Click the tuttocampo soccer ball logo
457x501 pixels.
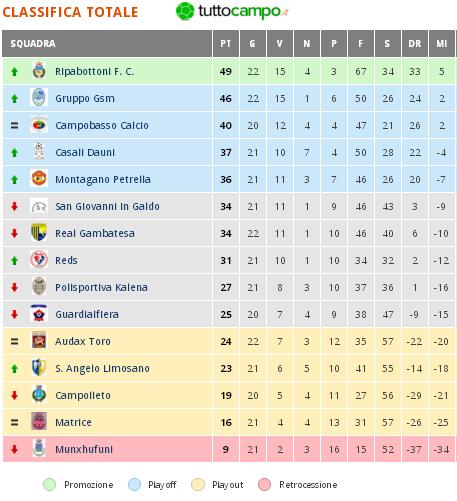tap(185, 11)
